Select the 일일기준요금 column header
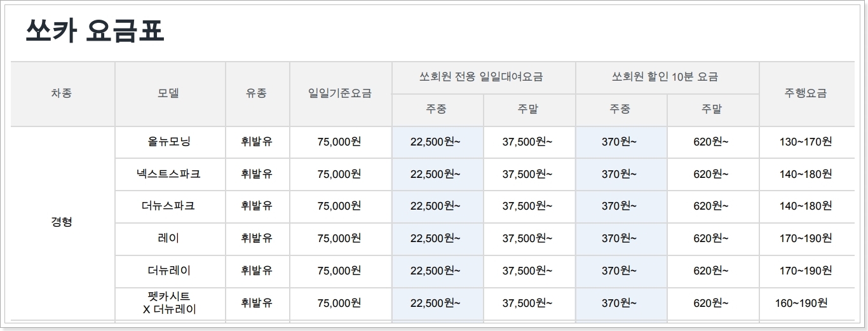Screen dimensions: 868x331 click(339, 93)
